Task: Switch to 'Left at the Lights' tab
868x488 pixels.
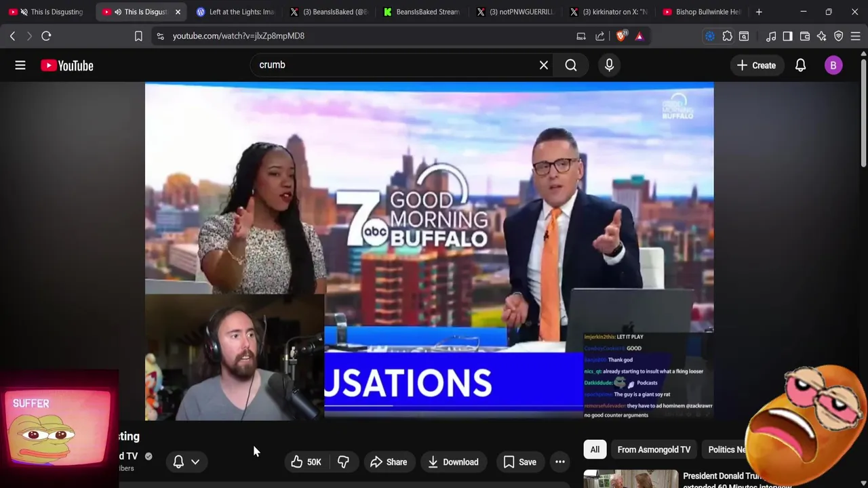Action: (235, 12)
